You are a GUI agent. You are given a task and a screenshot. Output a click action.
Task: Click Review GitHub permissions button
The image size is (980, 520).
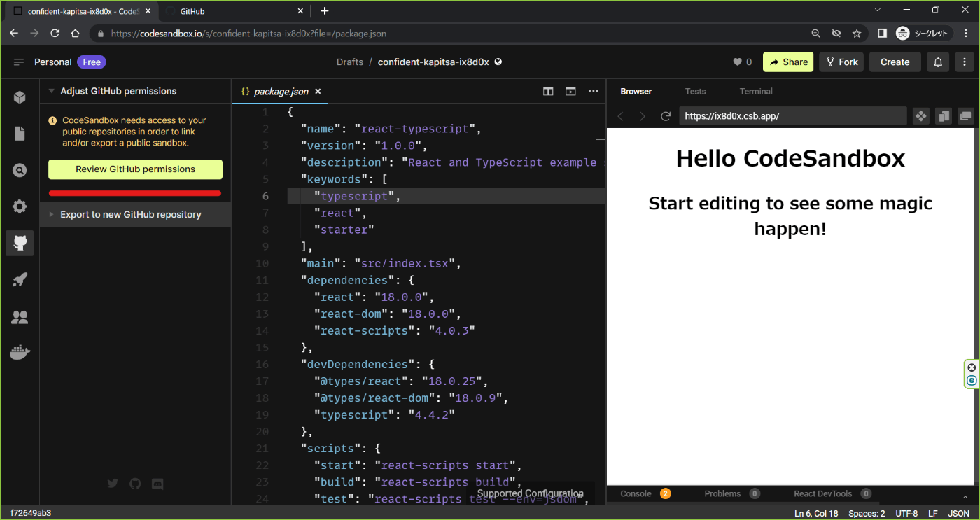point(135,169)
